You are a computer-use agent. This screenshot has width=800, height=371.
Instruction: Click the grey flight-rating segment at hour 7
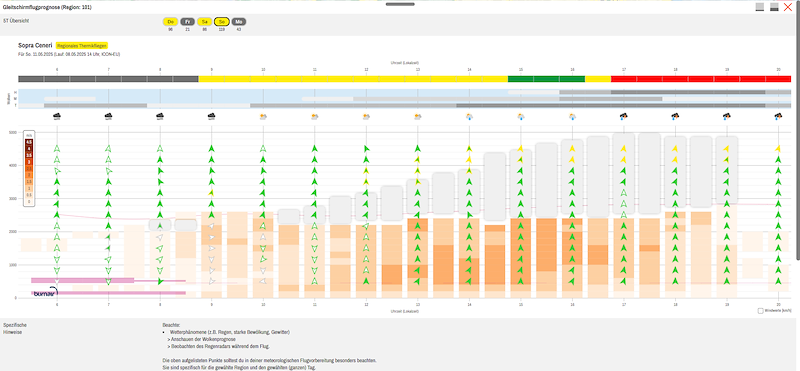108,79
